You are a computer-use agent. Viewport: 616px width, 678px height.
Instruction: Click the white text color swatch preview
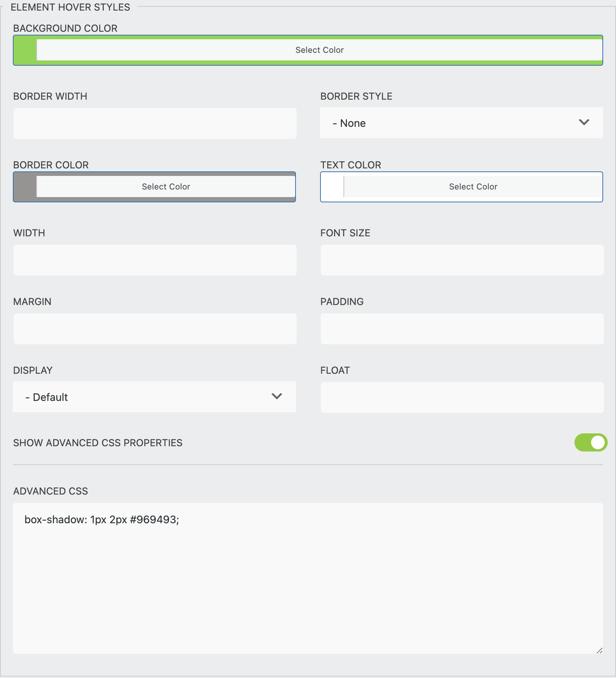pyautogui.click(x=331, y=186)
